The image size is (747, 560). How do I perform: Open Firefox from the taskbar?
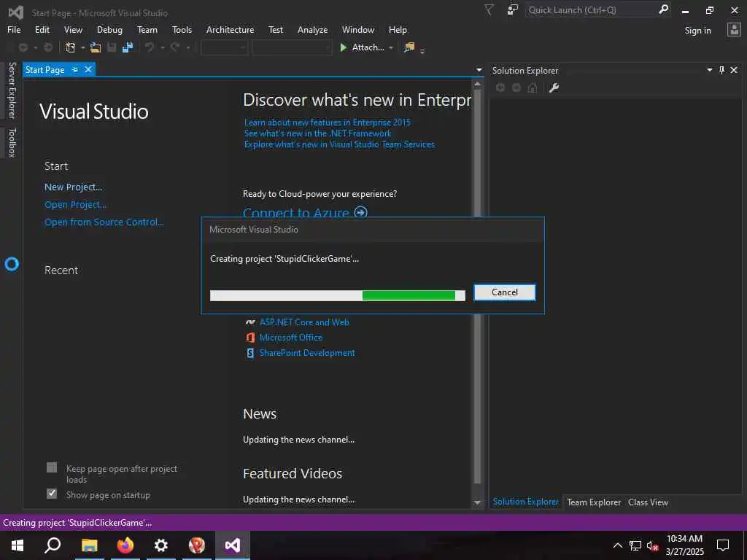pos(125,545)
